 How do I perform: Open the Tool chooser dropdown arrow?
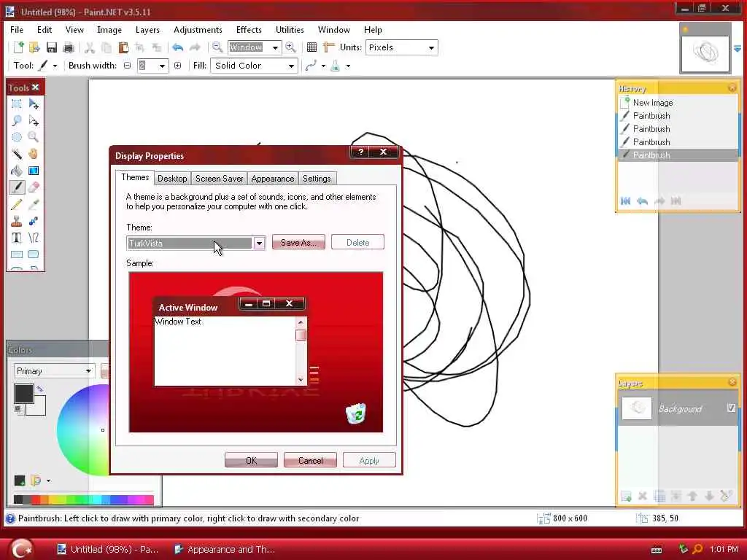point(55,66)
